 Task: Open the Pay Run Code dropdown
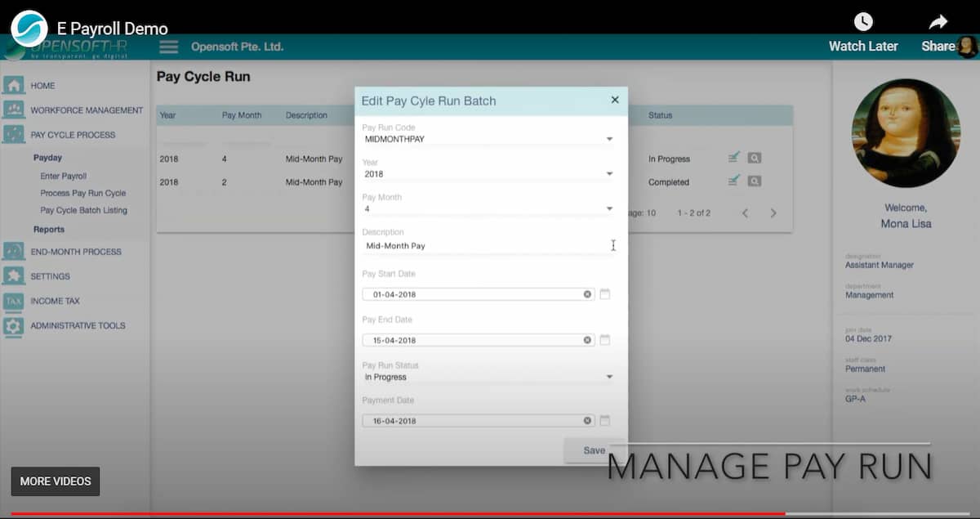609,139
